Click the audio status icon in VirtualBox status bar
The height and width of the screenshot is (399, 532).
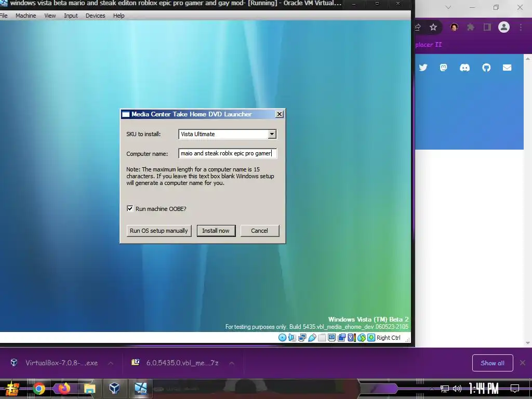pyautogui.click(x=292, y=338)
